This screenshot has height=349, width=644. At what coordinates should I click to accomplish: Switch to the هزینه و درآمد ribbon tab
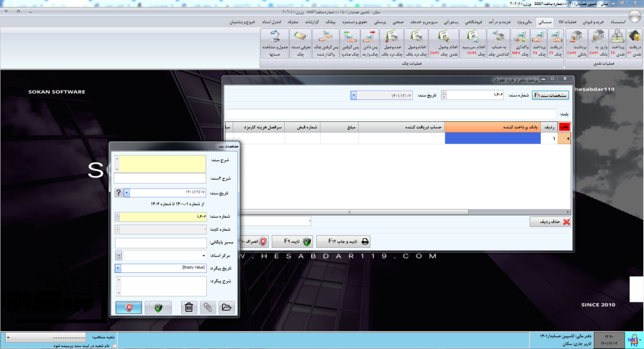pyautogui.click(x=499, y=22)
